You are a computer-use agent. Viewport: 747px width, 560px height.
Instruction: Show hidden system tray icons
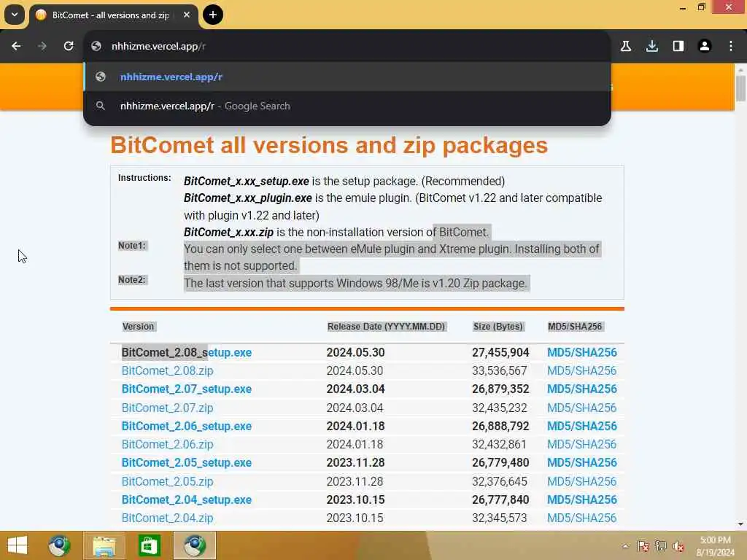coord(625,546)
